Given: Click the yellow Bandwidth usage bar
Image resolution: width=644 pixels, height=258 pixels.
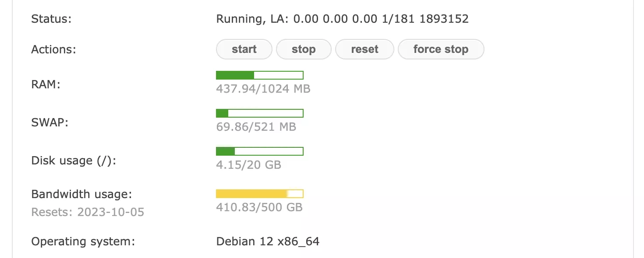Looking at the screenshot, I should click(x=260, y=194).
